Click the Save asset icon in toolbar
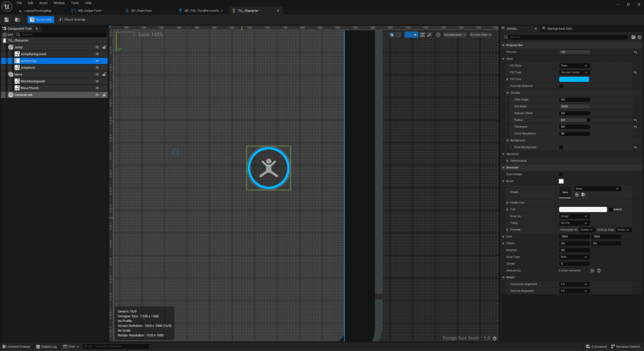The image size is (644, 351). pyautogui.click(x=6, y=19)
